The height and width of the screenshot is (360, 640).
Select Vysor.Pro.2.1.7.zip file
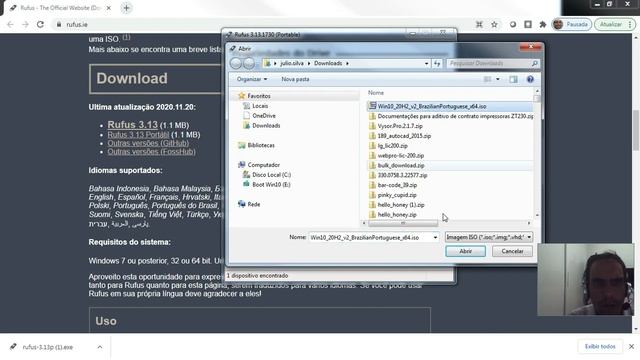tap(400, 126)
